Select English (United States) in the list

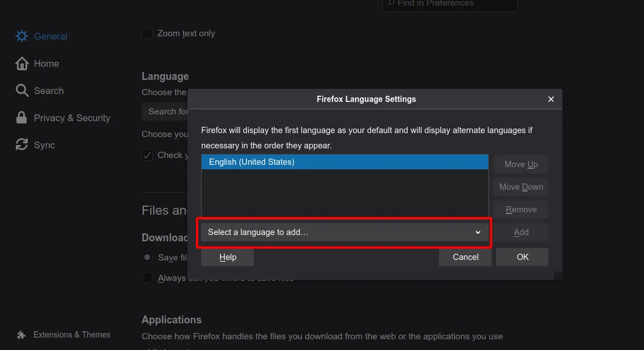pos(251,162)
